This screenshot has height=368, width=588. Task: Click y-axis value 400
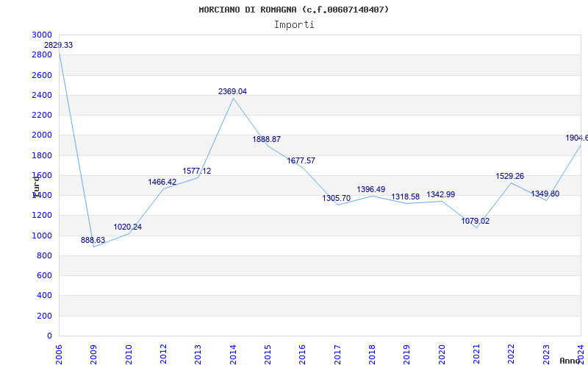coord(44,296)
